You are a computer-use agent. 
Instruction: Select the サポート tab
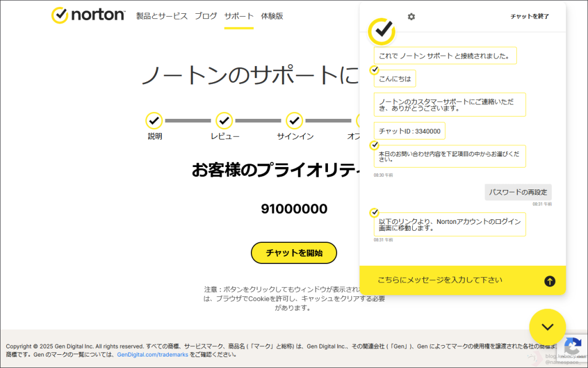pos(239,16)
